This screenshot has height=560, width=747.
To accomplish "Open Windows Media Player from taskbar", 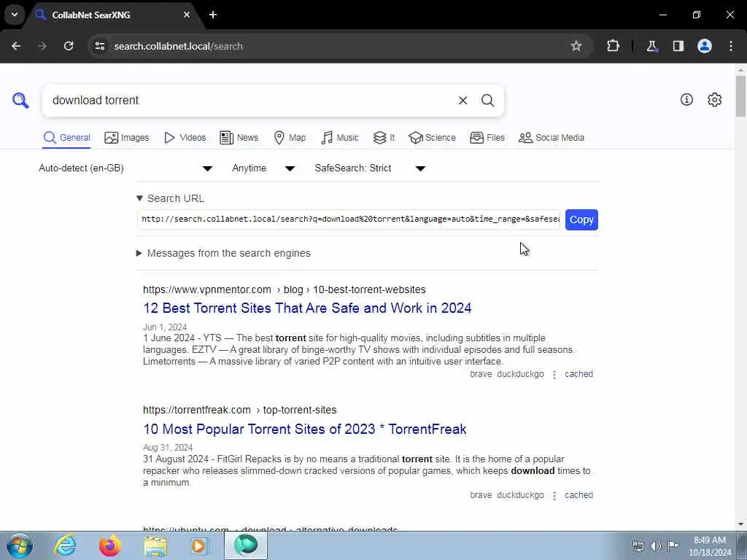I will (x=200, y=545).
